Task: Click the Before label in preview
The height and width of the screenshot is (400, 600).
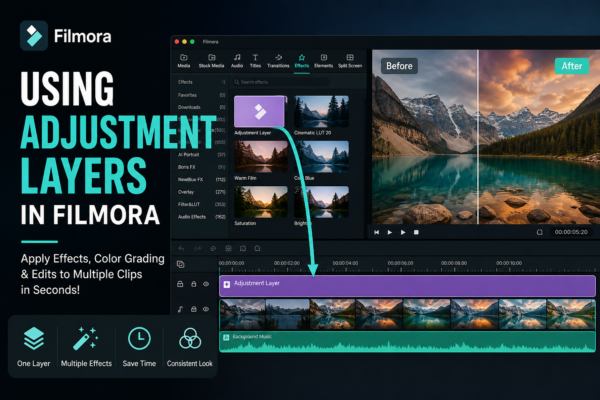Action: coord(399,66)
